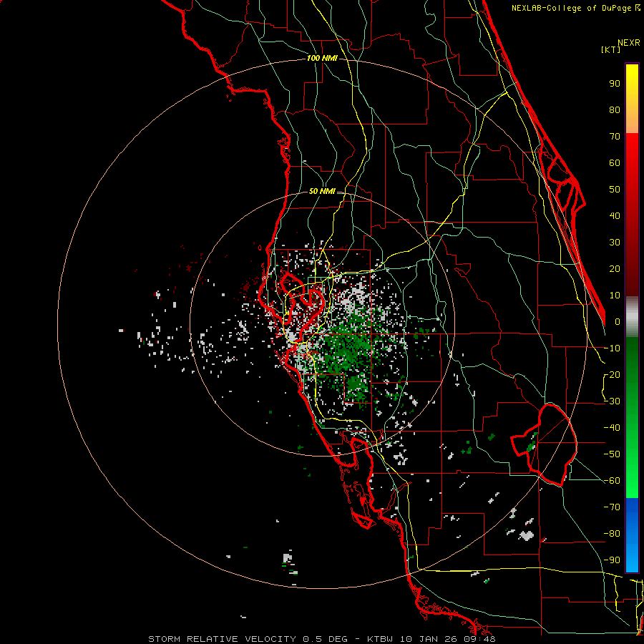The height and width of the screenshot is (644, 644).
Task: Click the [KT] units label
Action: coord(611,49)
